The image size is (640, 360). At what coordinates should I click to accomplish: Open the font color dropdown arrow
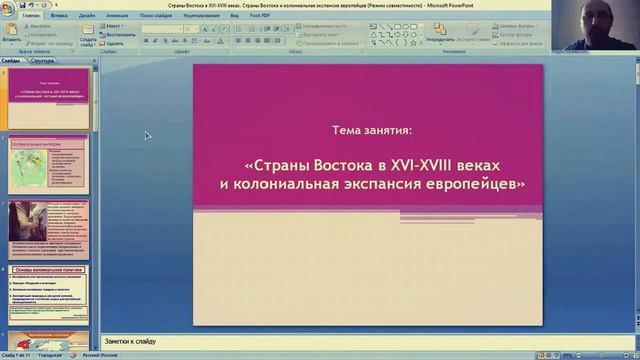coord(227,41)
